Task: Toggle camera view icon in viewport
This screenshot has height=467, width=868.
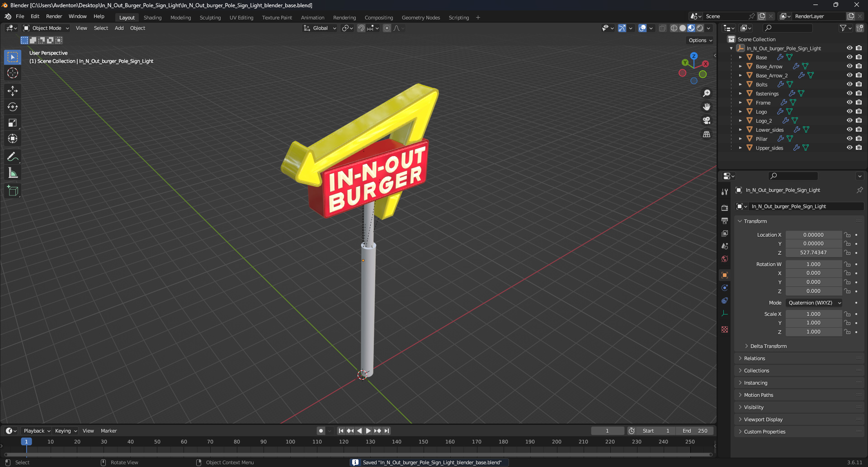Action: click(x=707, y=120)
